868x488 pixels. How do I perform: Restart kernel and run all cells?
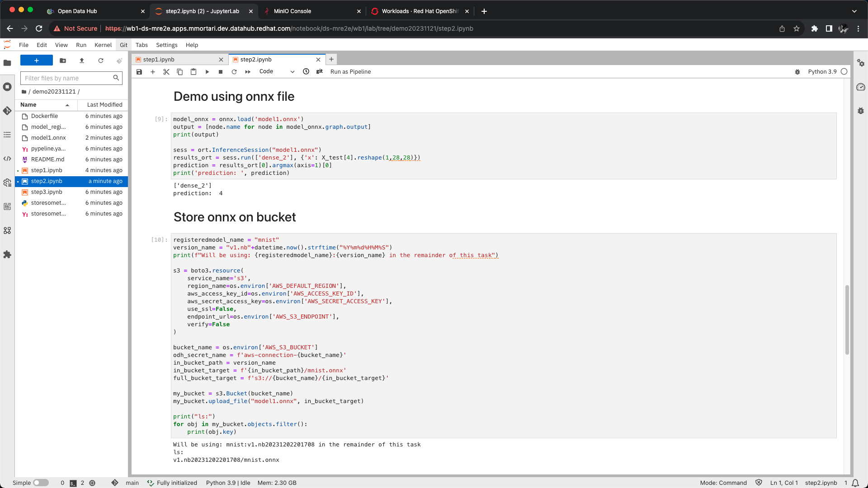(248, 72)
